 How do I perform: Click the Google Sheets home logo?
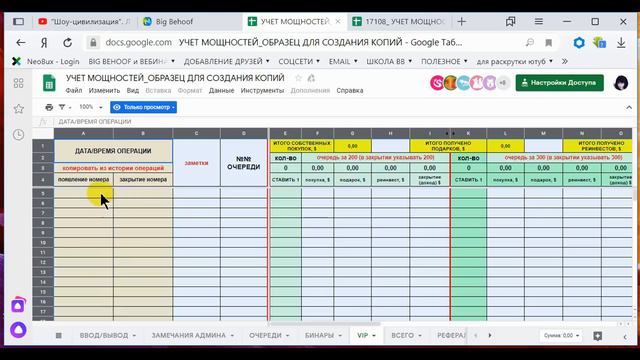coord(49,83)
